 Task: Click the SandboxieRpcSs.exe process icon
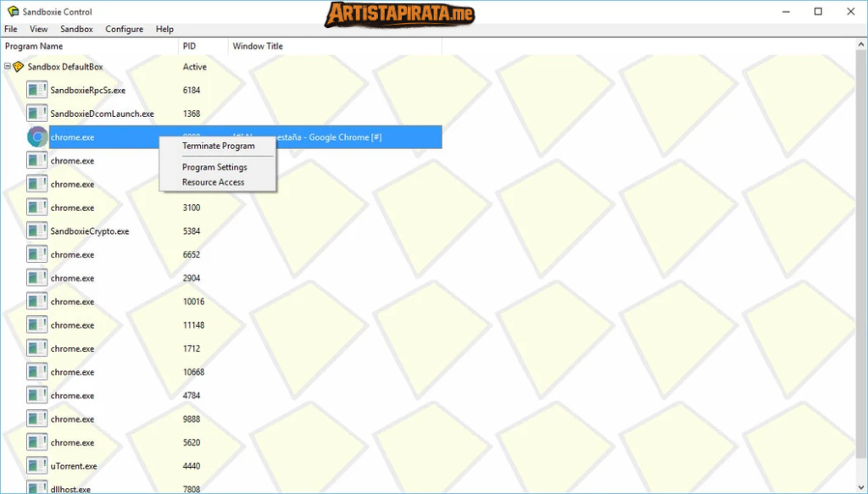36,90
